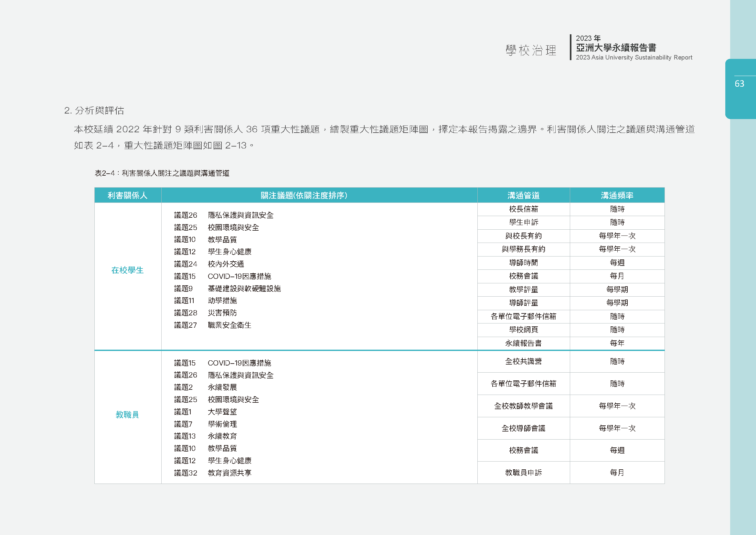Click channel cell '教職員申訴'
756x535 pixels.
pos(524,473)
